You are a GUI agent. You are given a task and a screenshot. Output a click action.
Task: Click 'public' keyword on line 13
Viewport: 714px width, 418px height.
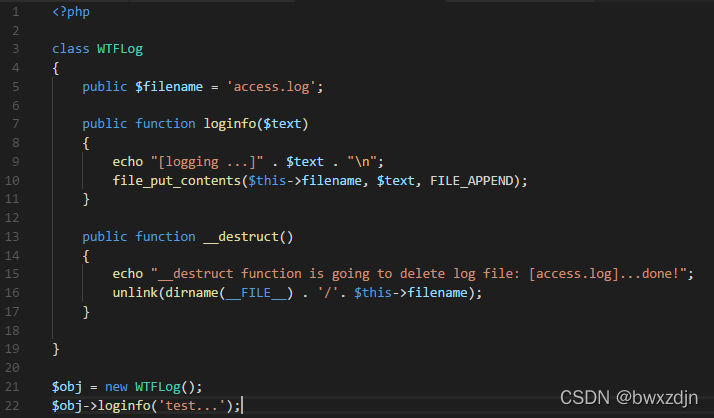[105, 237]
